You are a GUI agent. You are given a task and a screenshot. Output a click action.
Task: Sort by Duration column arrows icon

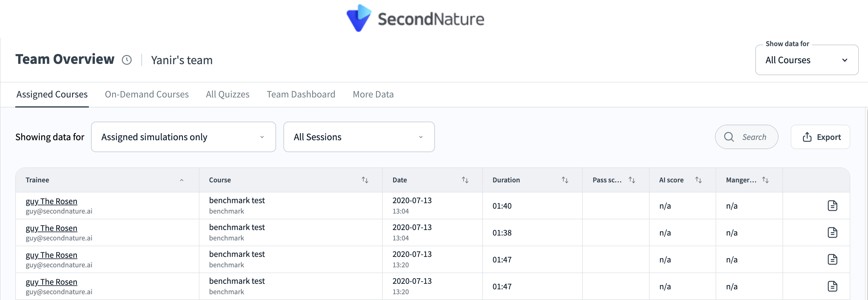tap(565, 180)
